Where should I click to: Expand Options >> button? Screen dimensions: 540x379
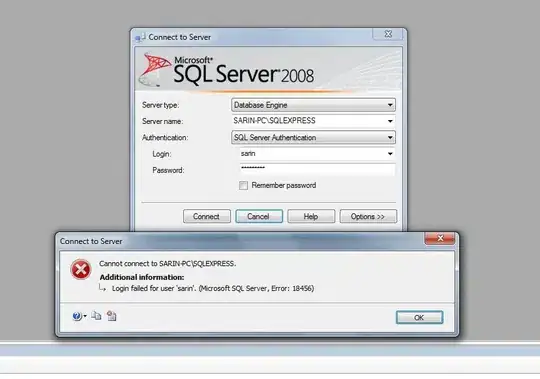(368, 216)
